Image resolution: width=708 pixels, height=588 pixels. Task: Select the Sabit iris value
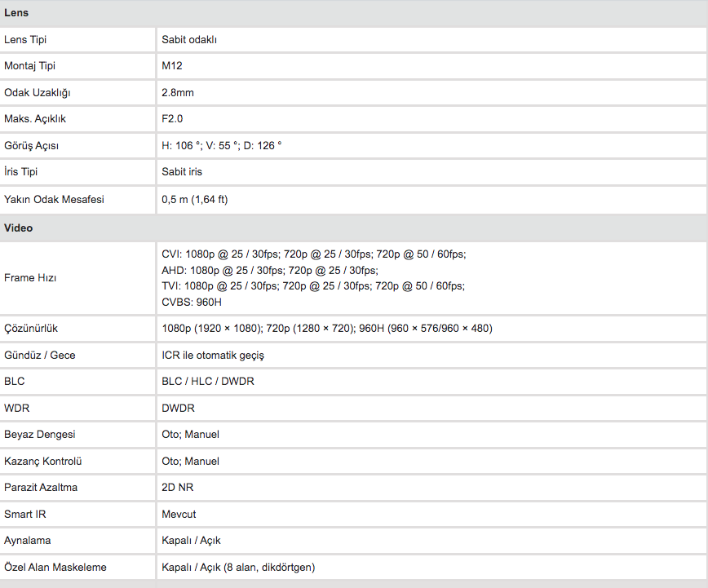(182, 172)
